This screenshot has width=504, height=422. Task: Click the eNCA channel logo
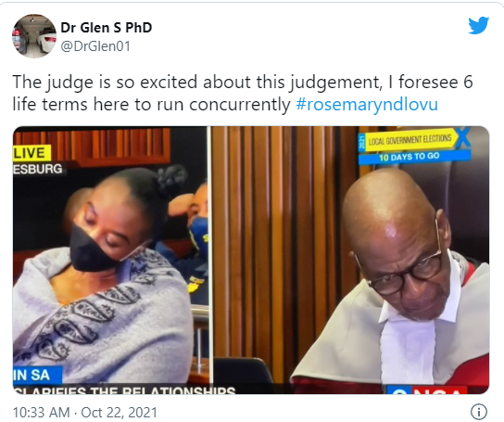pyautogui.click(x=427, y=390)
